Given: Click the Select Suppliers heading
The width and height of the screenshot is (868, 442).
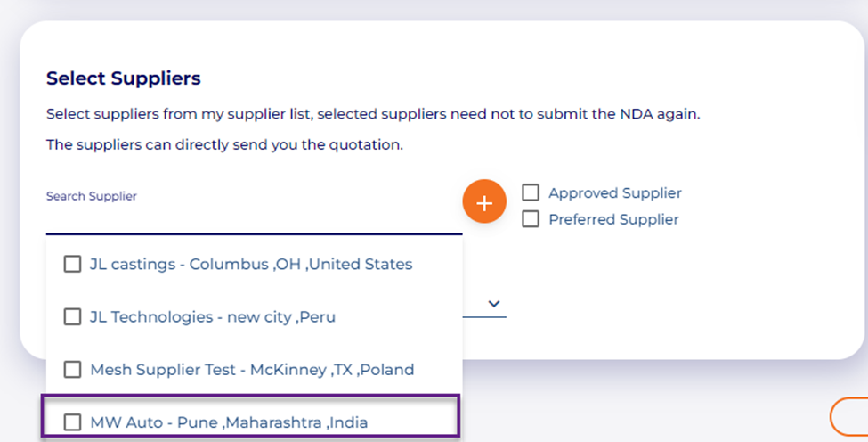Looking at the screenshot, I should point(124,78).
